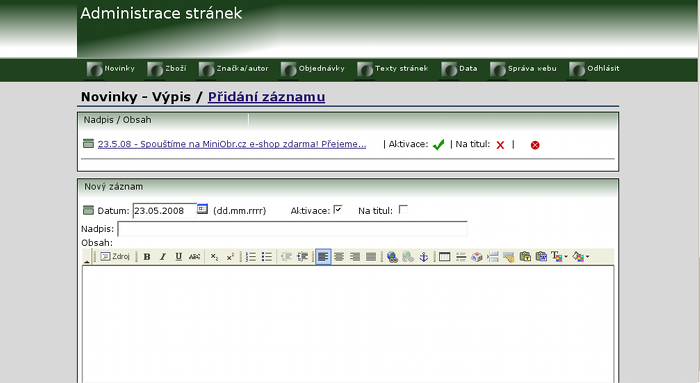The width and height of the screenshot is (700, 383).
Task: Switch editor to Zdroj source view
Action: coord(115,257)
